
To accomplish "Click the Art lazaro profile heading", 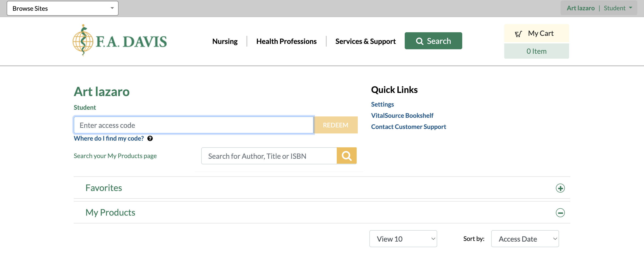I will 102,91.
